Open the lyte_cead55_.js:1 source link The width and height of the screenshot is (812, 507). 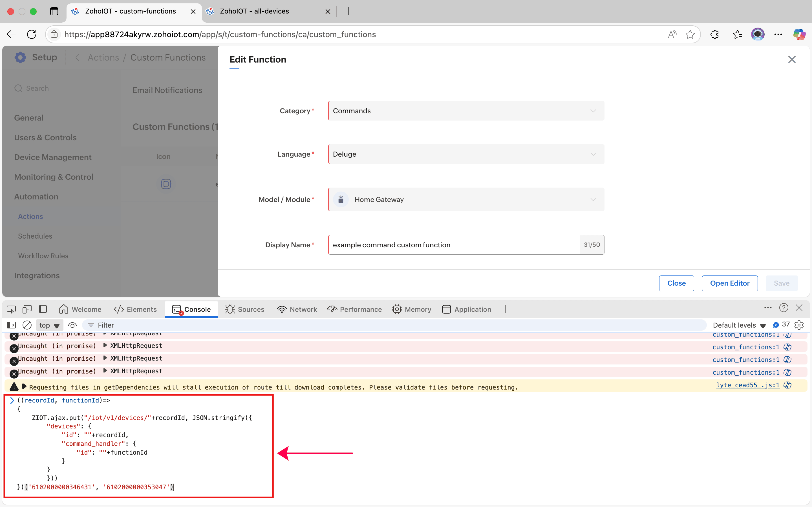click(x=748, y=385)
